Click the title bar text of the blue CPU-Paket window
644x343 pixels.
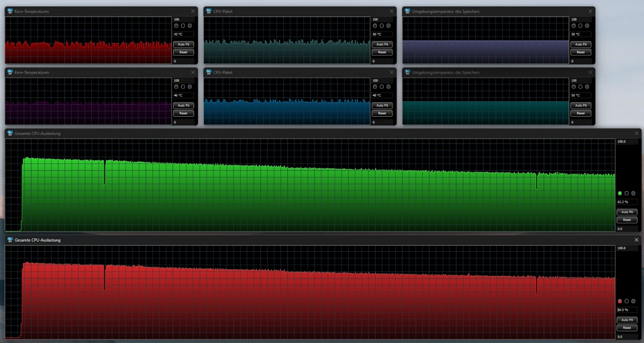(x=223, y=72)
